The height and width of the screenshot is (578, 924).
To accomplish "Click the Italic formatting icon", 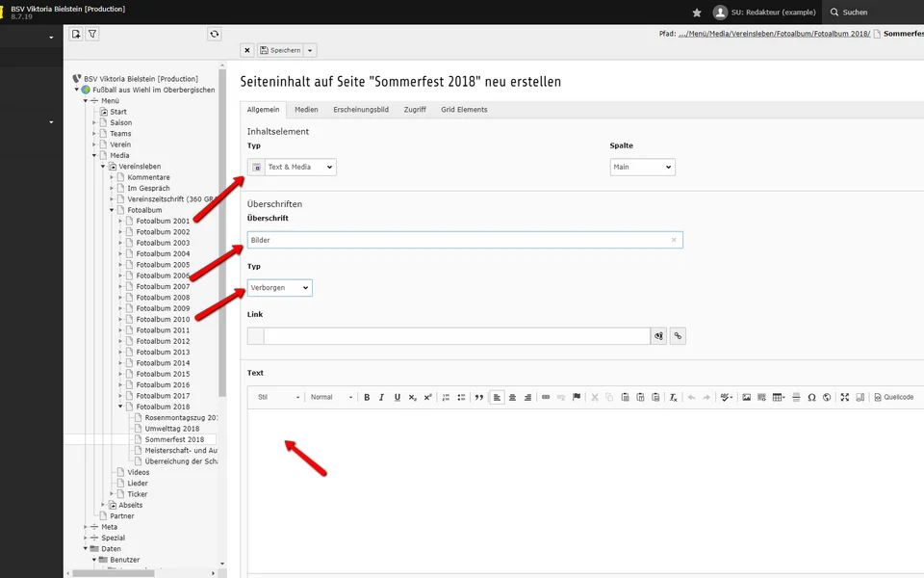I will 381,397.
